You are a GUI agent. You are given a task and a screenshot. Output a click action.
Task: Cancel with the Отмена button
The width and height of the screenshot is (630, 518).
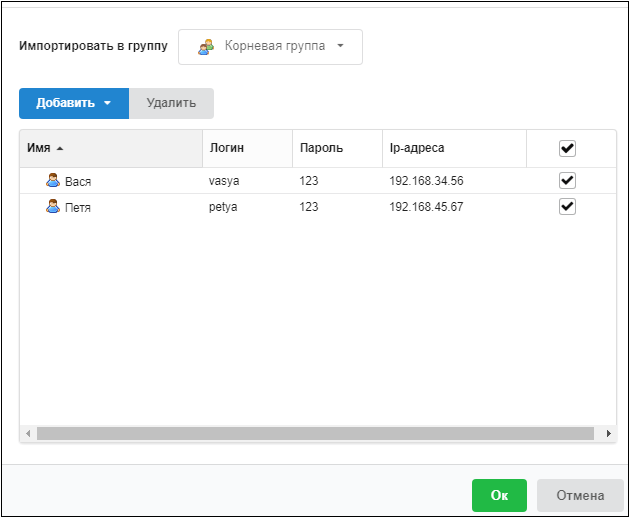pos(580,495)
